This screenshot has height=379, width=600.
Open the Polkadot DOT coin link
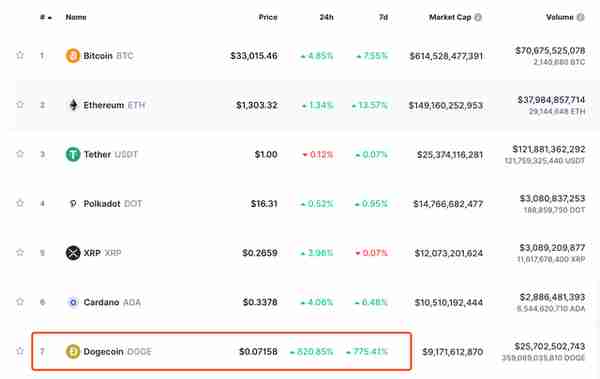112,204
